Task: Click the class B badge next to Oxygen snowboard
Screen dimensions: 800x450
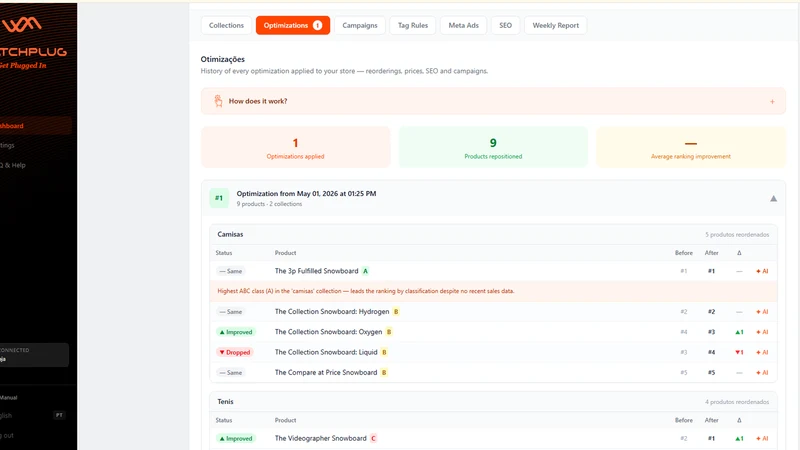Action: tap(389, 332)
